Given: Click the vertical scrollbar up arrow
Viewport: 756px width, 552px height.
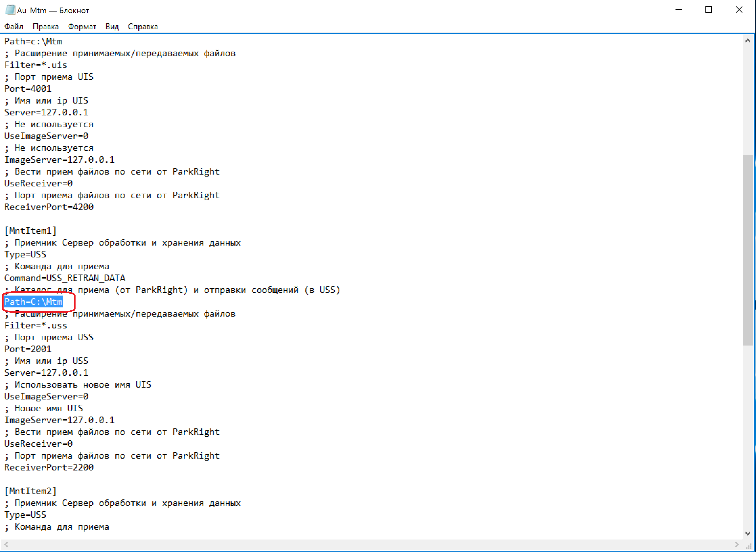Looking at the screenshot, I should [x=748, y=41].
